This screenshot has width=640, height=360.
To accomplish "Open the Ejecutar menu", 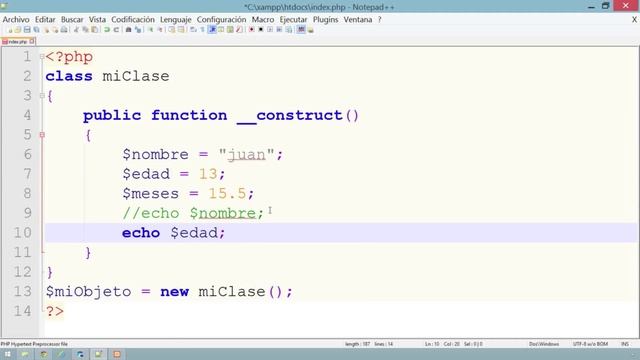I will click(x=293, y=20).
